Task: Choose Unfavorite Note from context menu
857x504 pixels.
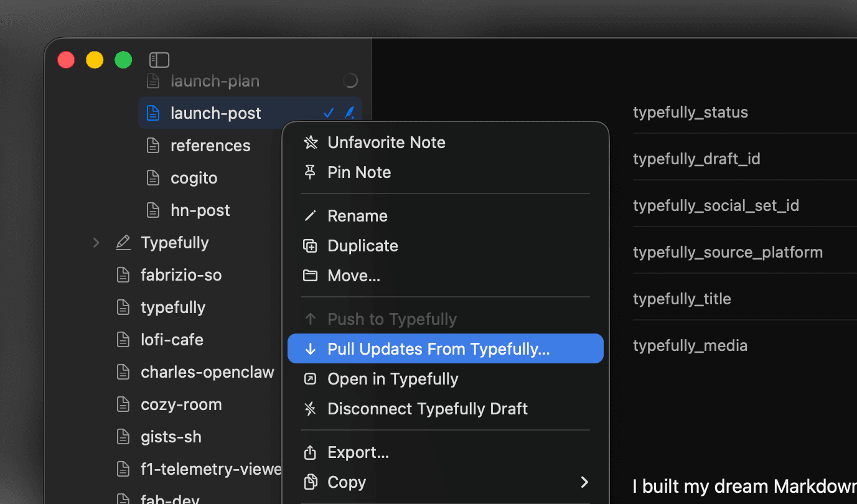Action: coord(446,142)
